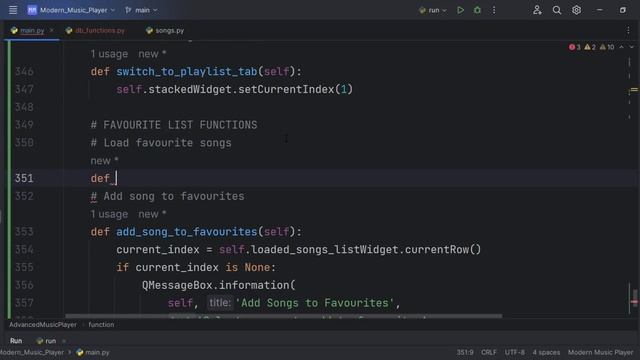Click the horizontal editor scrollbar
The height and width of the screenshot is (360, 640).
(x=284, y=316)
